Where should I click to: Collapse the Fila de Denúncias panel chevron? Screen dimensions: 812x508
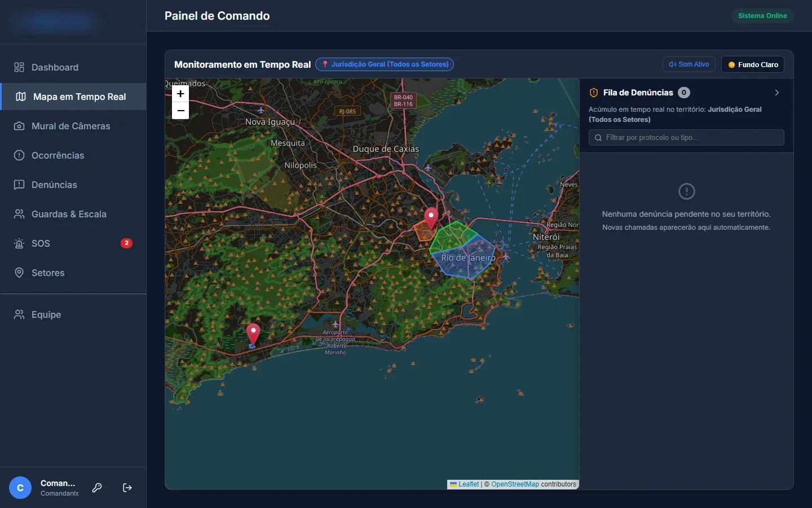[777, 93]
